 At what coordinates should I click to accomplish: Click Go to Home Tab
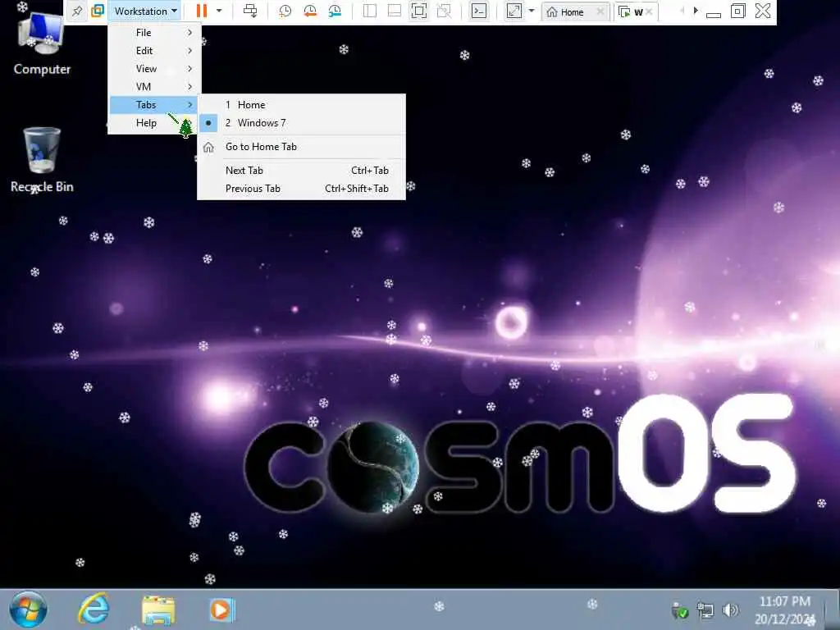click(x=302, y=147)
